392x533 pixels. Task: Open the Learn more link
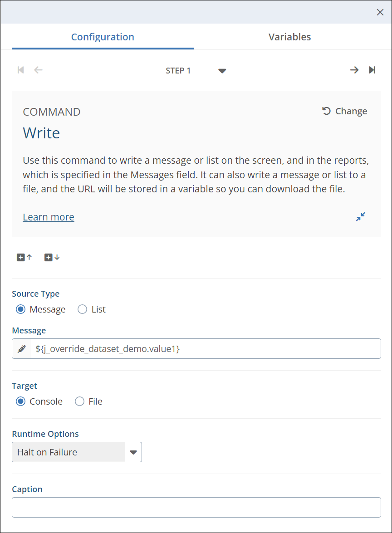click(x=49, y=217)
